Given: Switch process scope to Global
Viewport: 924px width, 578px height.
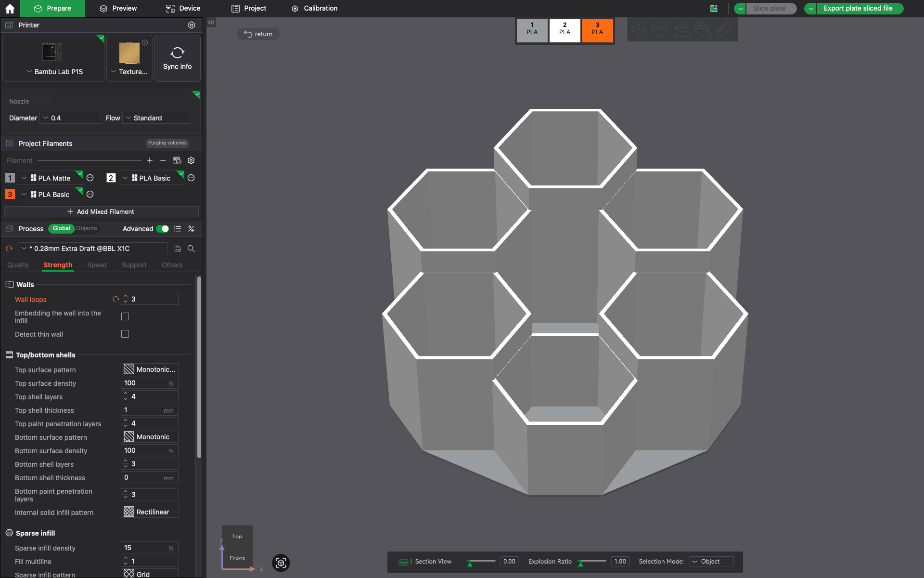Looking at the screenshot, I should (61, 228).
